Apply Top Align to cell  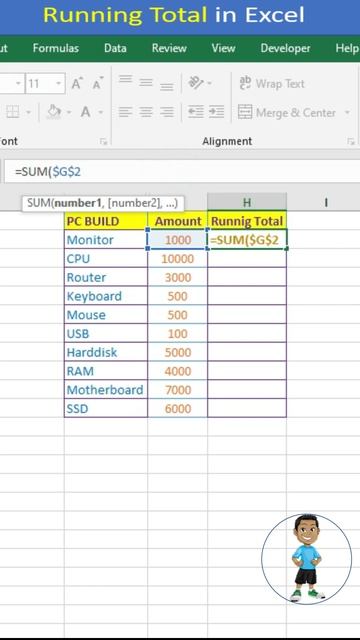(x=125, y=79)
